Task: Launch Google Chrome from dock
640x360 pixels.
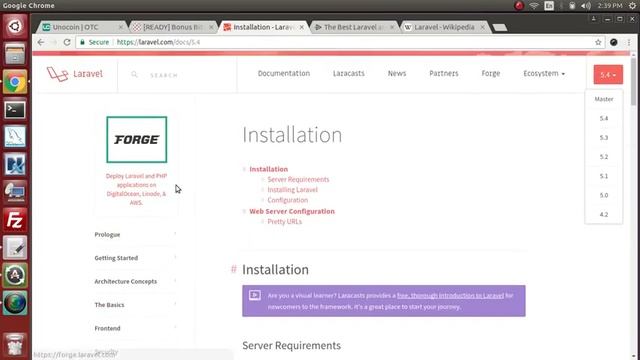Action: click(15, 82)
